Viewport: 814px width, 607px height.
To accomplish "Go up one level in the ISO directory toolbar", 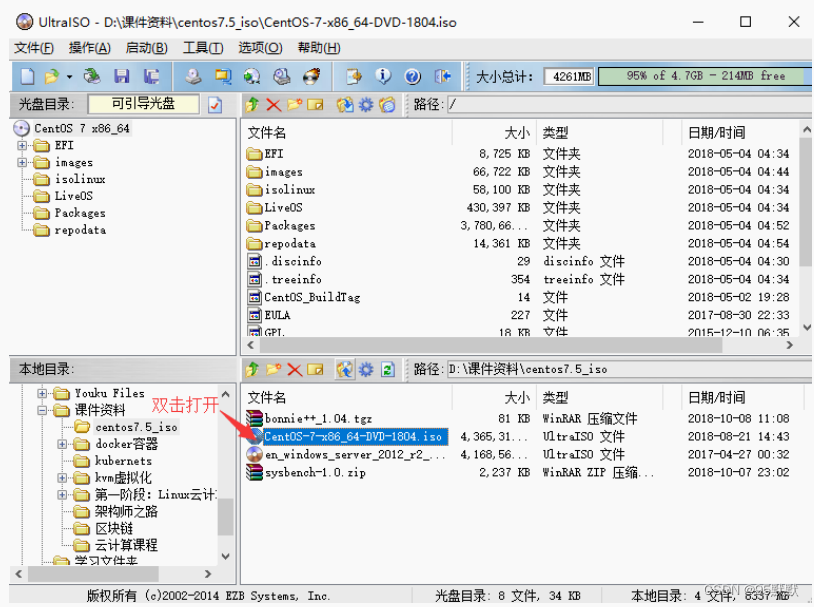I will click(x=252, y=105).
